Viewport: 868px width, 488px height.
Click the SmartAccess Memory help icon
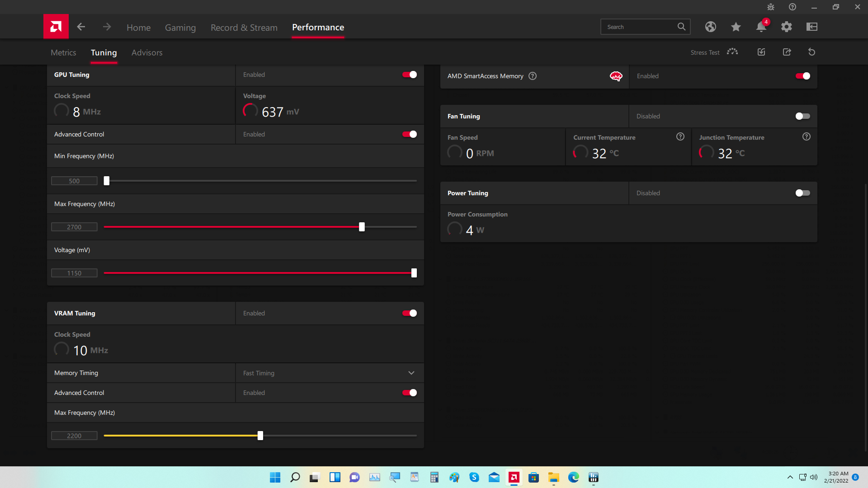(533, 76)
